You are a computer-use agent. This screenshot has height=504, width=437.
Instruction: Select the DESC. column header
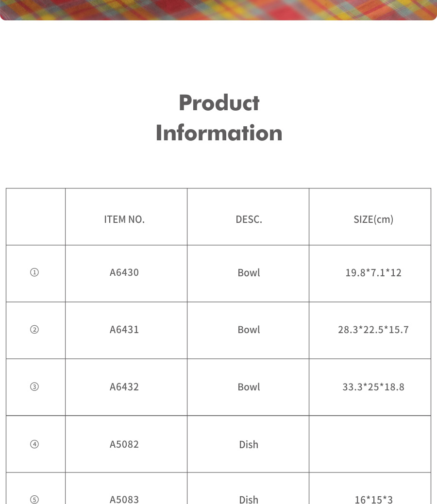click(249, 219)
